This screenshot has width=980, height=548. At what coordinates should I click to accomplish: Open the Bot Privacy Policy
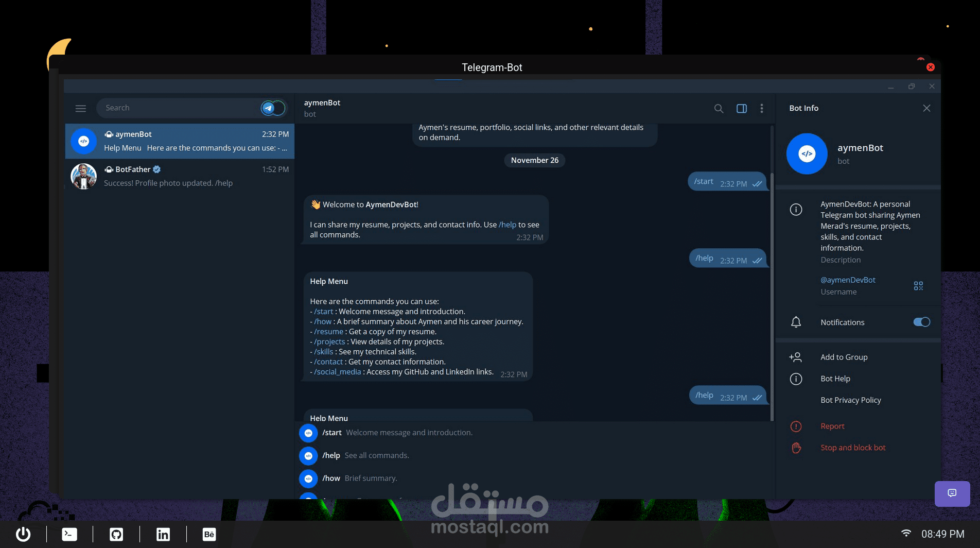pyautogui.click(x=851, y=400)
